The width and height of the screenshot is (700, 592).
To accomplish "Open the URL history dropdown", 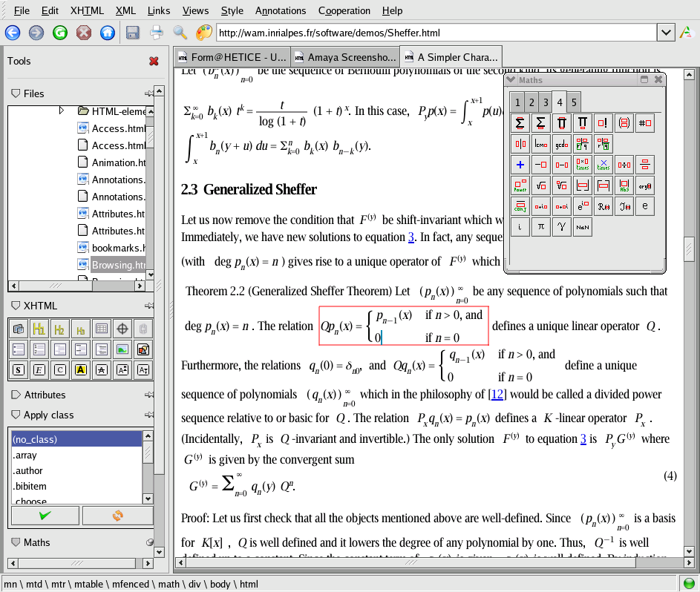I will point(666,33).
